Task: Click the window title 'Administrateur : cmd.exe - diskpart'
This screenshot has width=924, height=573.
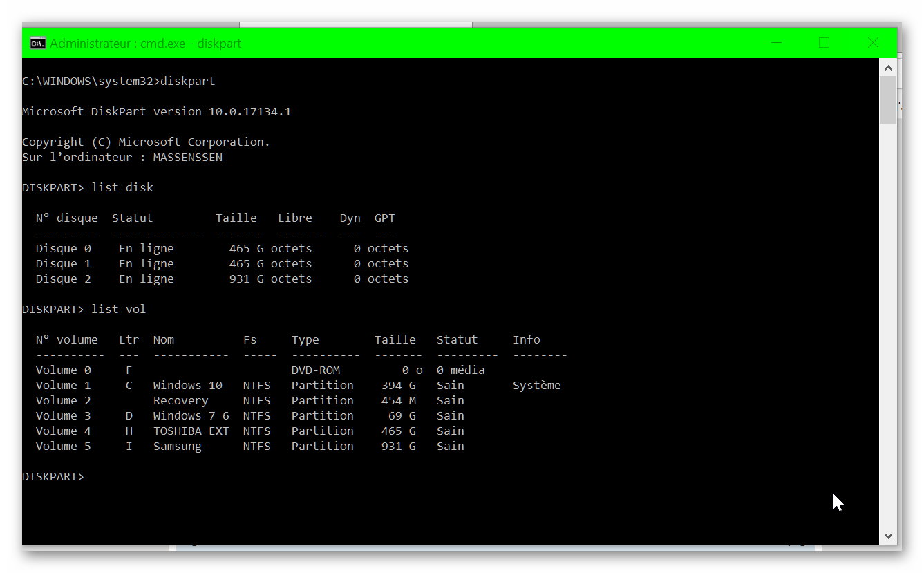Action: pyautogui.click(x=145, y=44)
